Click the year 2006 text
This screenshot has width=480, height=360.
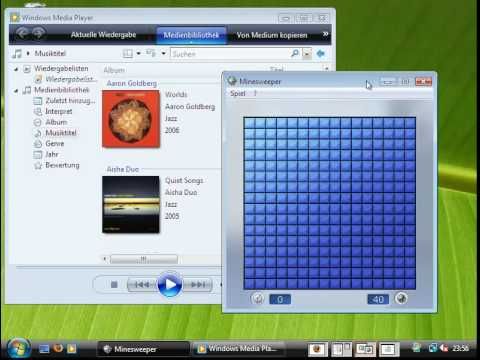[x=172, y=130]
